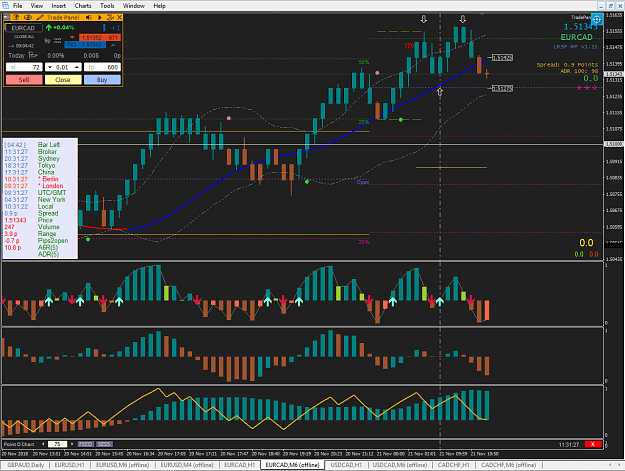
Task: Click the blue Buy button
Action: point(102,80)
